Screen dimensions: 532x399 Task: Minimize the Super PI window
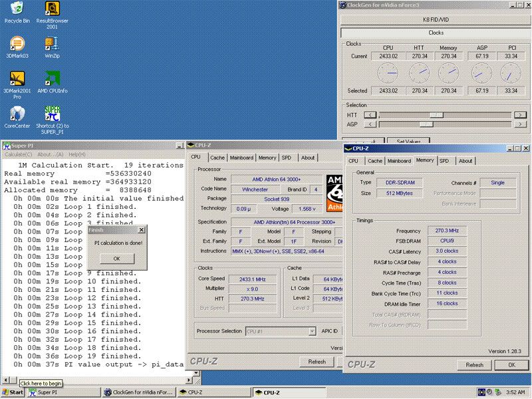[180, 146]
